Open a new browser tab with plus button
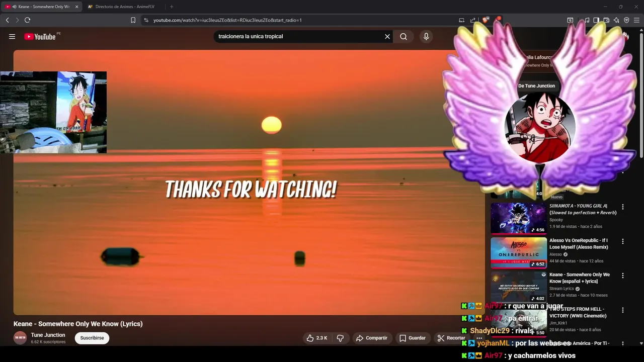This screenshot has height=362, width=644. pos(172,7)
